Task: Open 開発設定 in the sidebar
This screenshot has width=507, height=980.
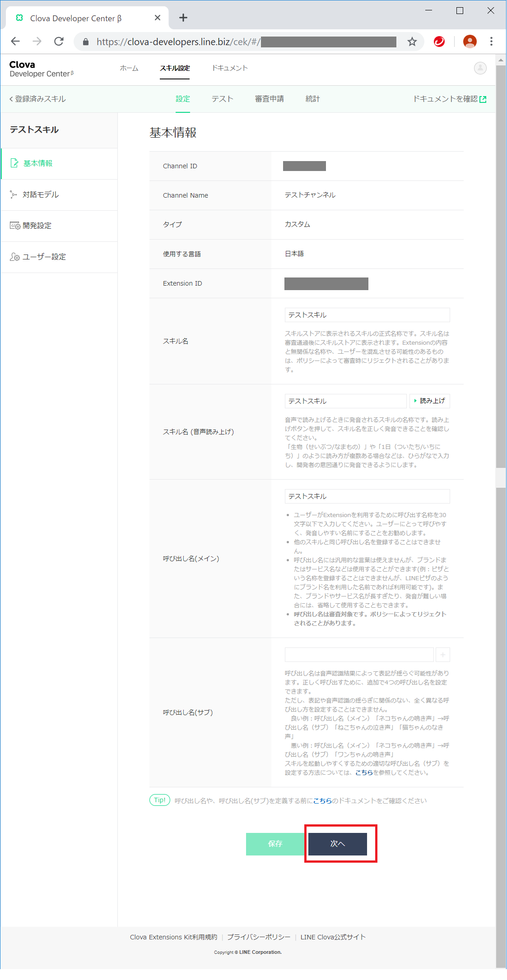Action: coord(37,226)
